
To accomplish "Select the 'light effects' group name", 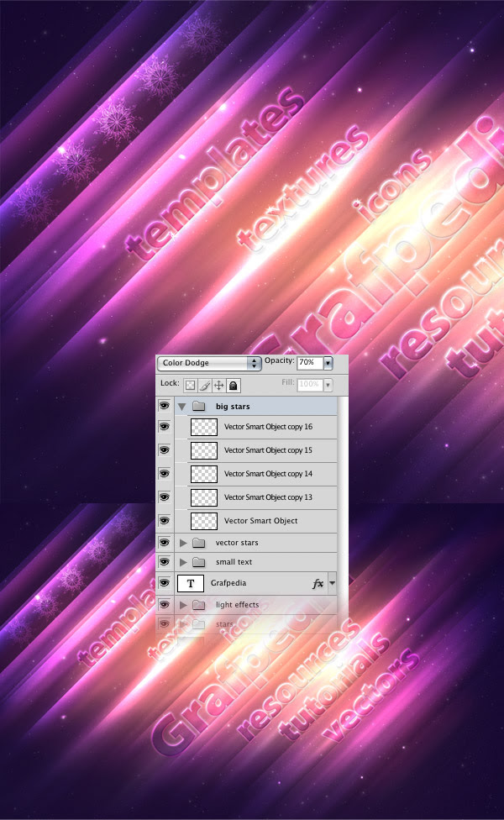I will pyautogui.click(x=238, y=605).
